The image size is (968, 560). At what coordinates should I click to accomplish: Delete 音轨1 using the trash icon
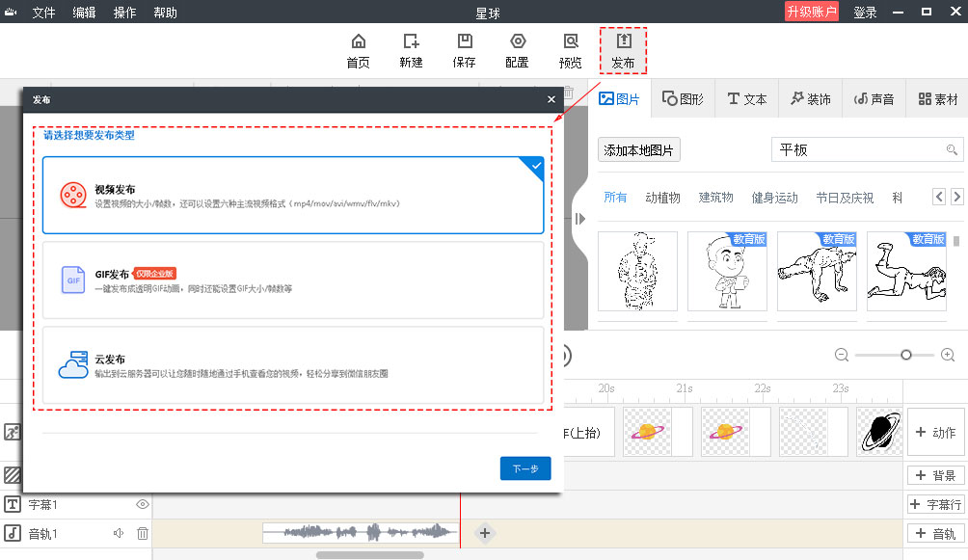142,533
